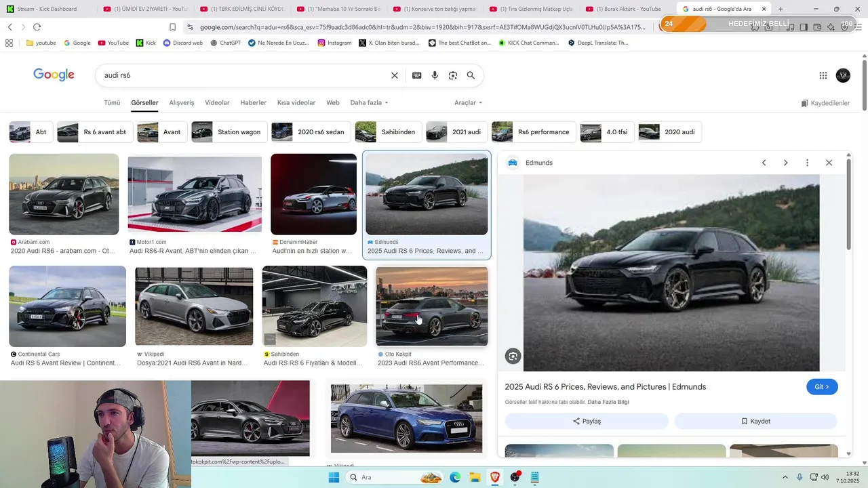Clear the search box with the X icon
Image resolution: width=868 pixels, height=488 pixels.
[x=395, y=75]
